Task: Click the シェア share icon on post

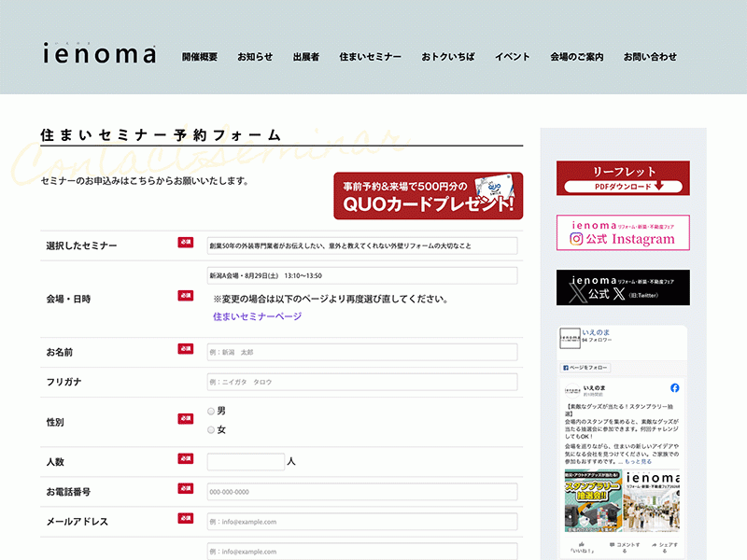Action: [x=655, y=544]
